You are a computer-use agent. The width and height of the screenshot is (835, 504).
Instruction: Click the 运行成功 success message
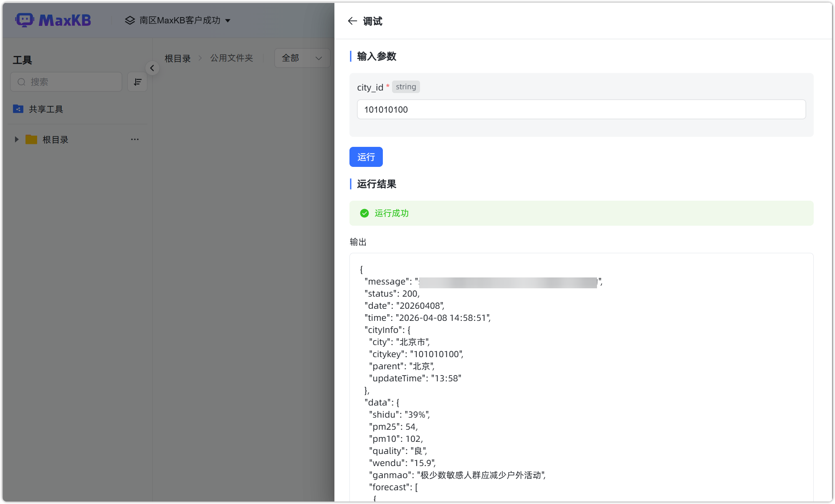(x=392, y=213)
